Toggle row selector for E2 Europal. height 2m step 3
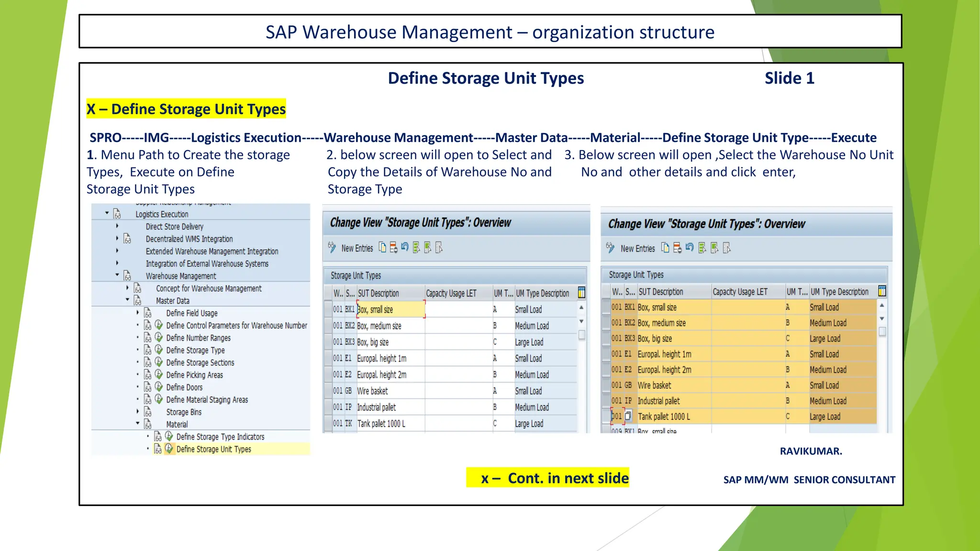Screen dimensions: 980x551 point(606,369)
